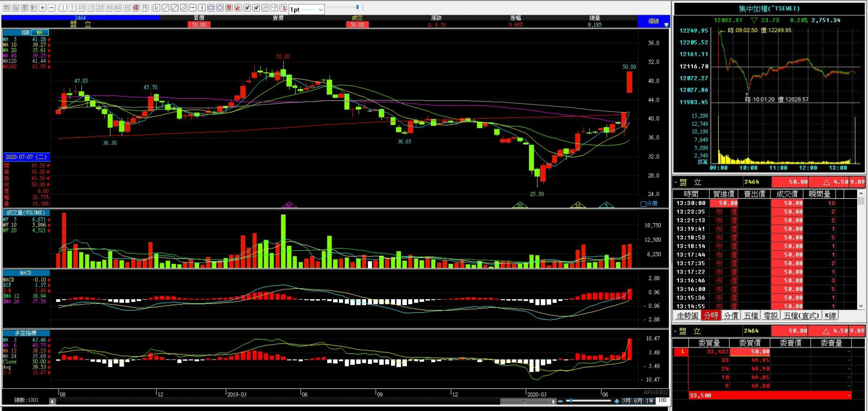Select the horizontal line tool
Screen dimensions: 868x411
(x=193, y=8)
